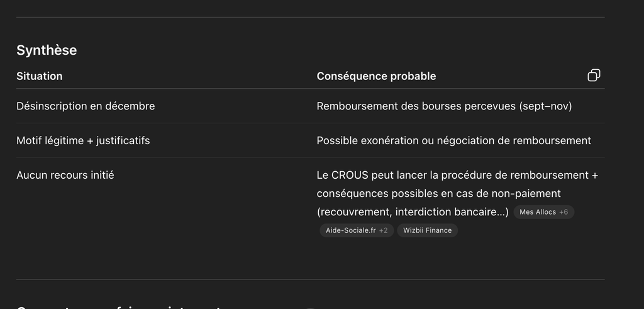Expand the +2 sources beside Aide-Sociale.fr

coord(383,230)
